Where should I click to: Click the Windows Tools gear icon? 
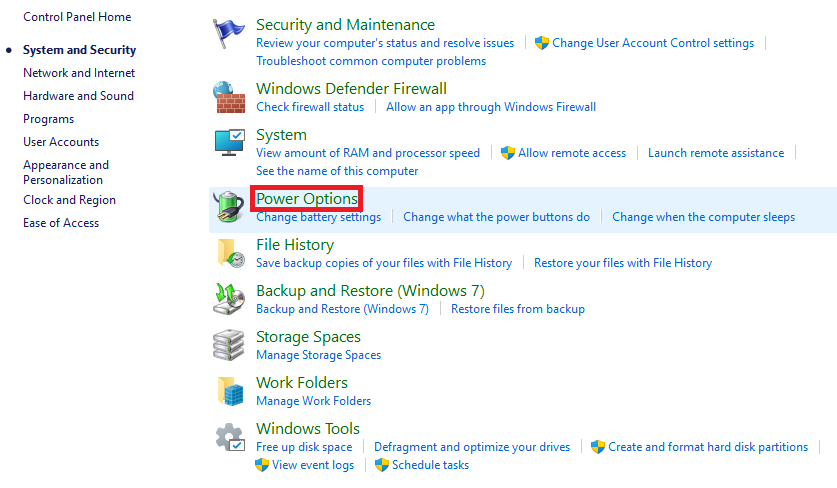coord(229,437)
